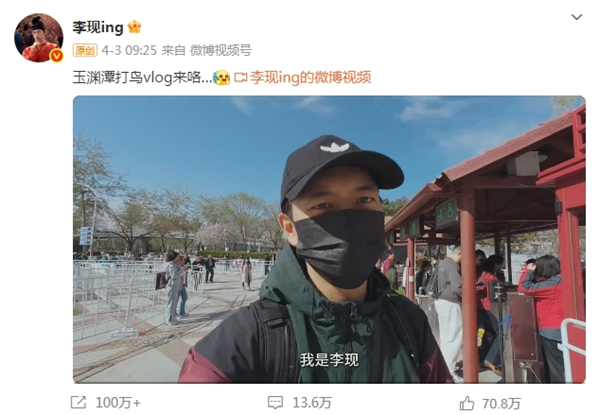Click the 100万+ repost count
This screenshot has height=415, width=600.
(118, 403)
